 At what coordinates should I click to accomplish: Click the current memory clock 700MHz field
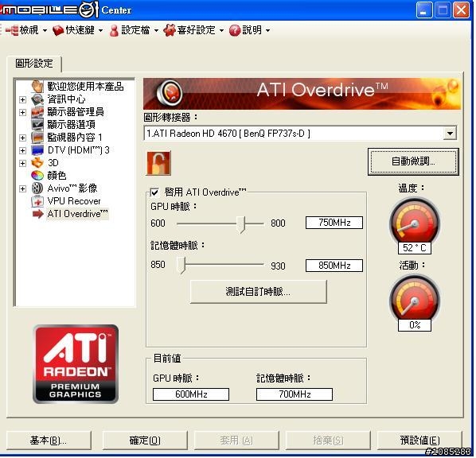pyautogui.click(x=295, y=394)
